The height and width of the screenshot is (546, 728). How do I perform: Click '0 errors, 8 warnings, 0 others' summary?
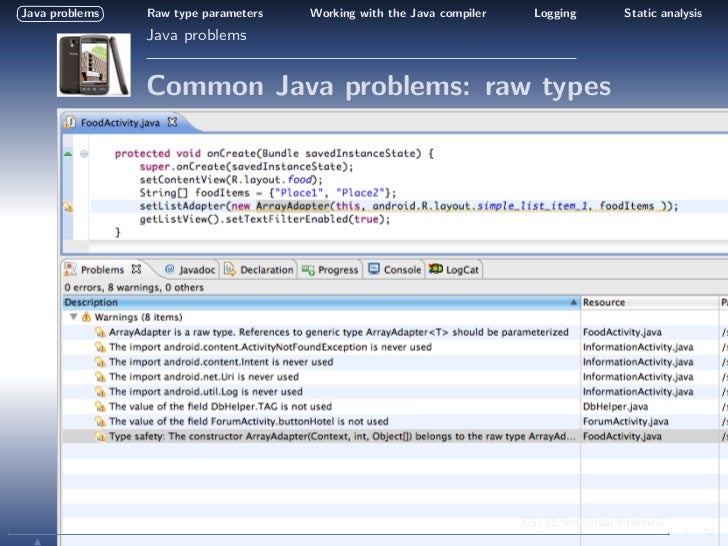[x=134, y=287]
